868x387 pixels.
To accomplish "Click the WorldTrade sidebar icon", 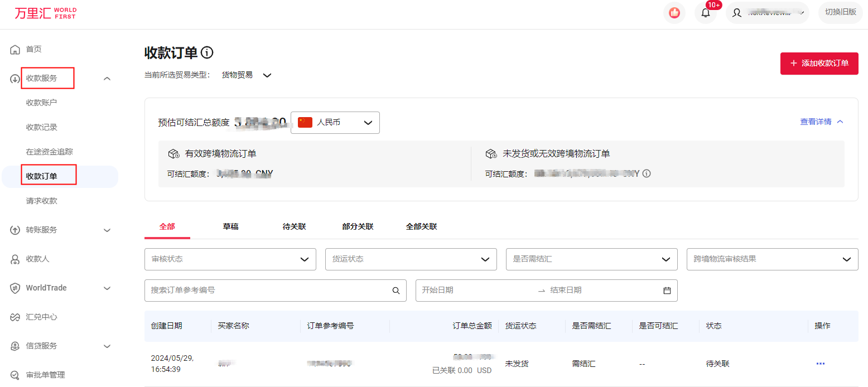I will pos(15,288).
